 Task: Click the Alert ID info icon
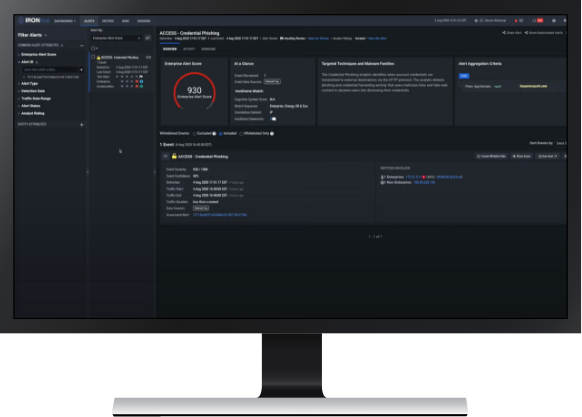(36, 62)
